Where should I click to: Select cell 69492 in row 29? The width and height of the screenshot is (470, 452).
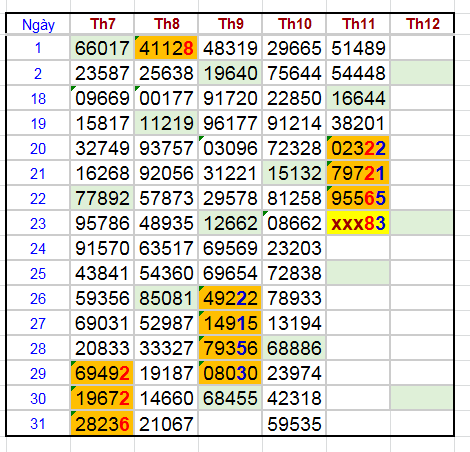click(x=102, y=373)
